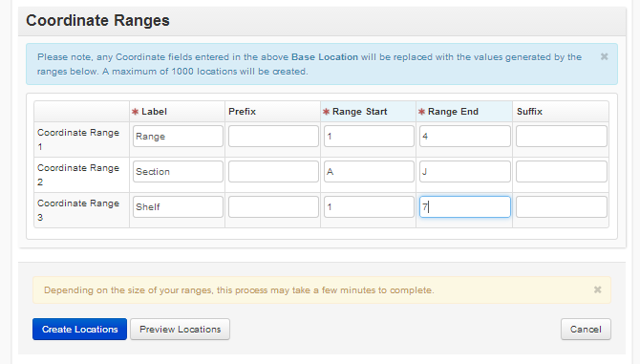Screen dimensions: 640x364
Task: Cancel the coordinate ranges form
Action: click(586, 329)
